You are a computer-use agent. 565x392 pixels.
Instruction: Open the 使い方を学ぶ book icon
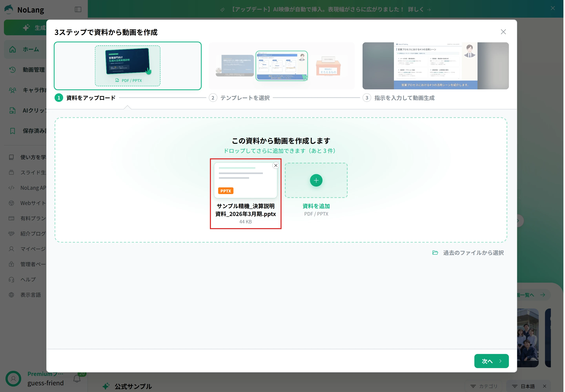click(11, 157)
